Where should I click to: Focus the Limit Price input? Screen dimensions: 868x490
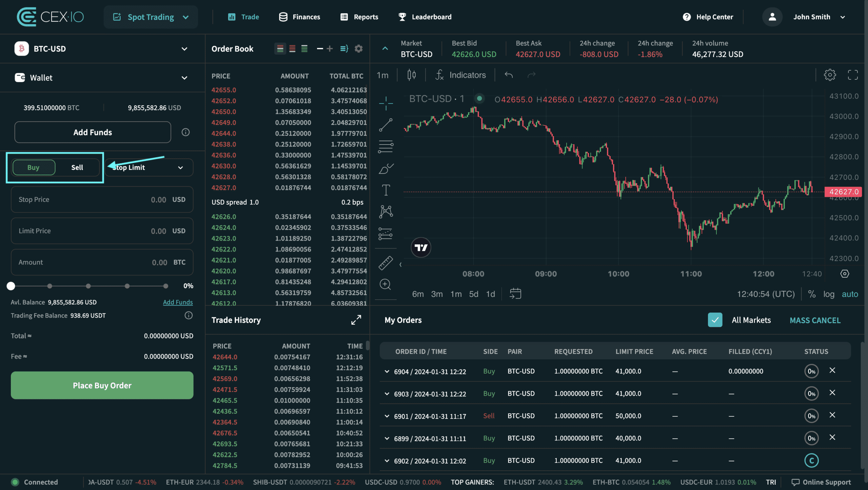pyautogui.click(x=102, y=231)
